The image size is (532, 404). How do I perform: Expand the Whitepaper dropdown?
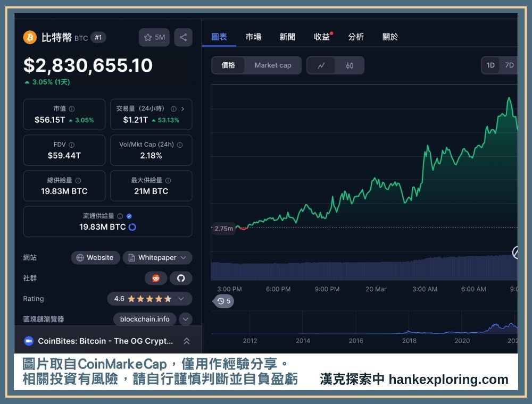(x=157, y=258)
